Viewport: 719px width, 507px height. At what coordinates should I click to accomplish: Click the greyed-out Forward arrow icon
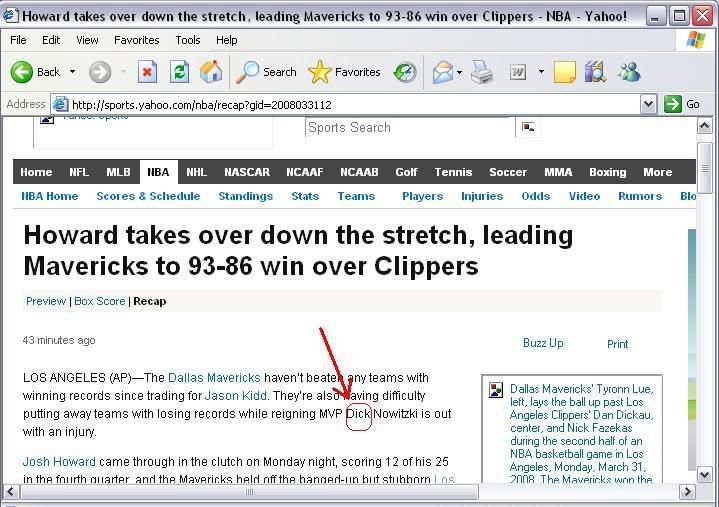pos(100,72)
